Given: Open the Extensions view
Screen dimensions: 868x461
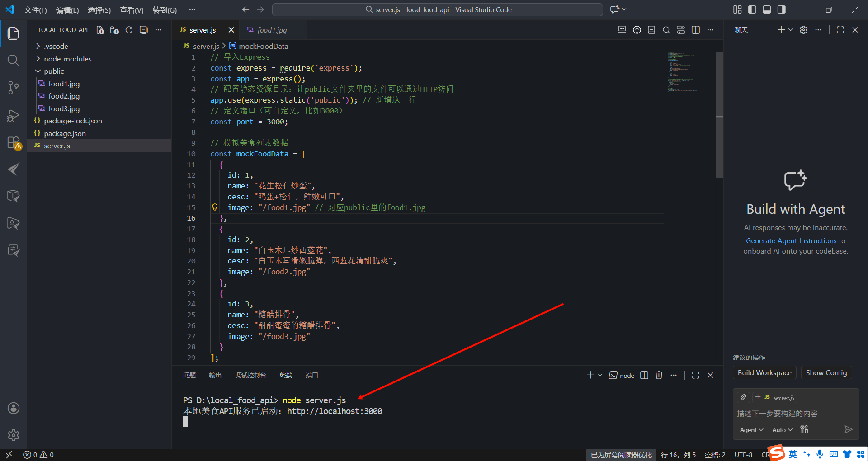Looking at the screenshot, I should [14, 142].
